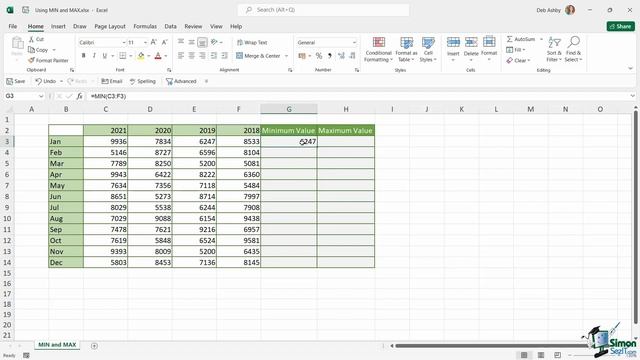
Task: Decrease font size icon
Action: coord(164,42)
